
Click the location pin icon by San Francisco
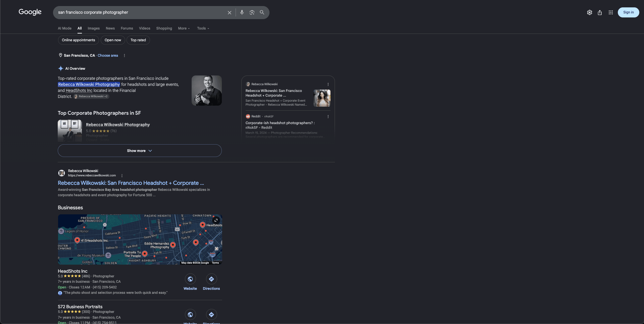pyautogui.click(x=60, y=55)
